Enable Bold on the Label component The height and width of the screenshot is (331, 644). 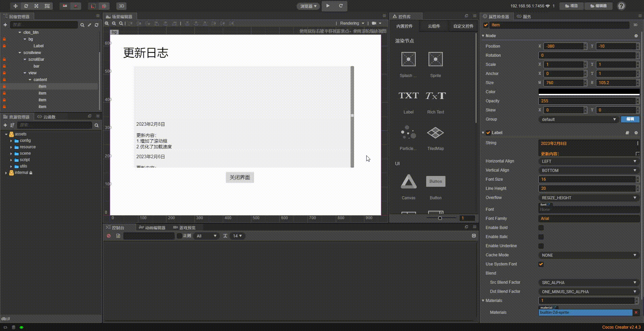coord(540,228)
